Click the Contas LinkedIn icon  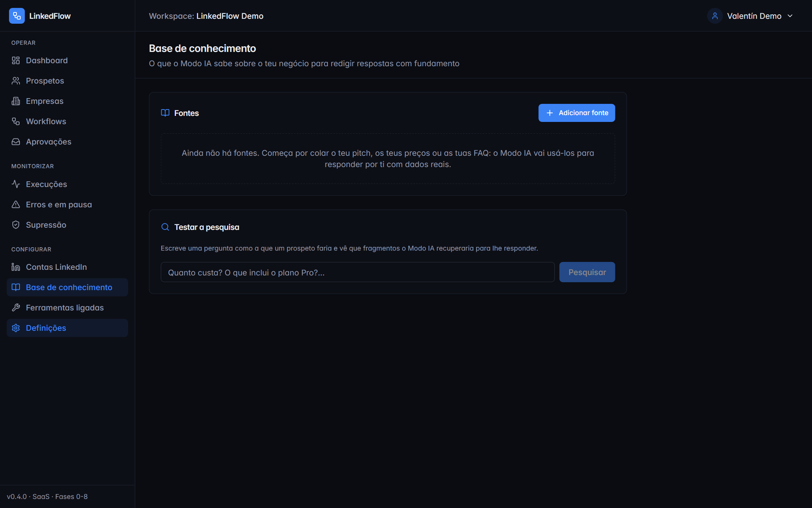click(16, 267)
